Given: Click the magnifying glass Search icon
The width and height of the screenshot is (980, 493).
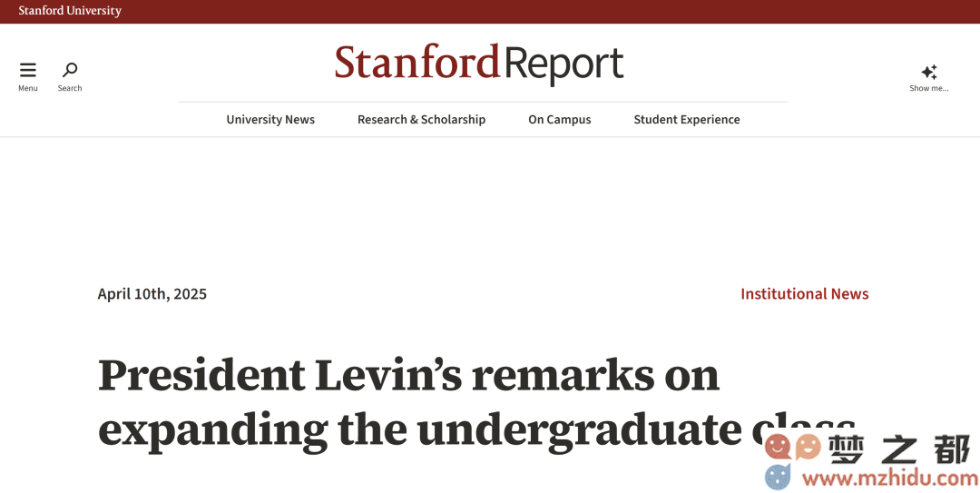Looking at the screenshot, I should (x=70, y=69).
